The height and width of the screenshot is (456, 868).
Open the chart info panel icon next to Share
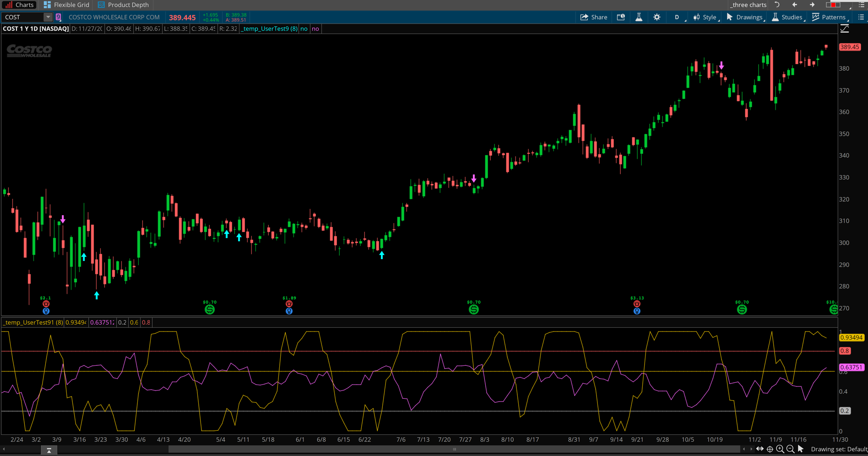point(621,17)
